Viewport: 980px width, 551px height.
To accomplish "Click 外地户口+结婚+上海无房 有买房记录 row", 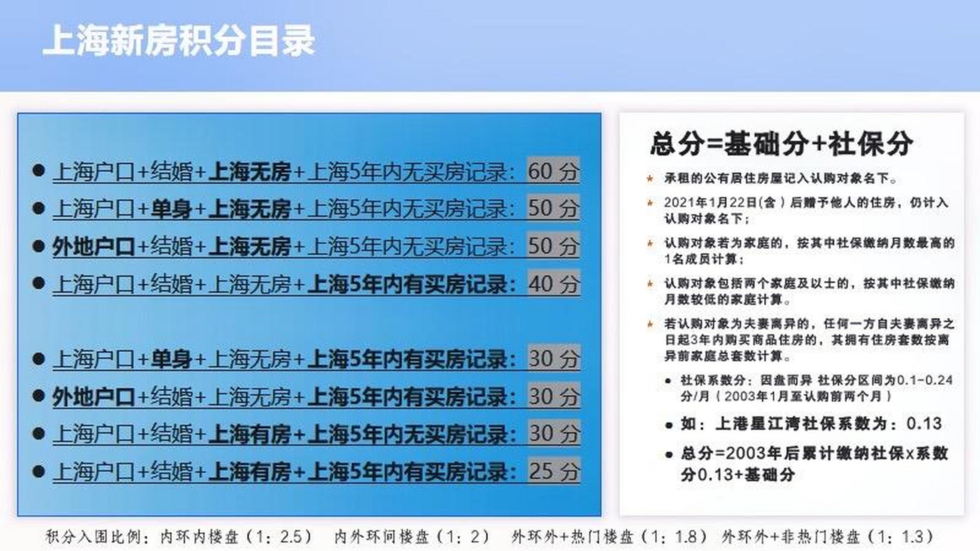I will coord(316,396).
